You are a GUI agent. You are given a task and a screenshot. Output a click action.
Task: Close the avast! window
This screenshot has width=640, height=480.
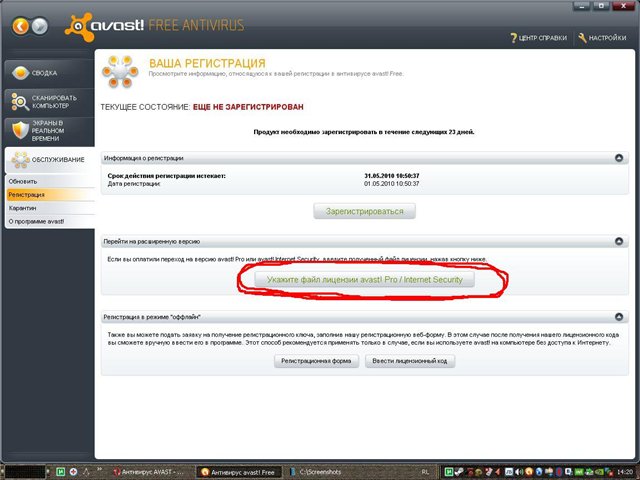[x=623, y=6]
